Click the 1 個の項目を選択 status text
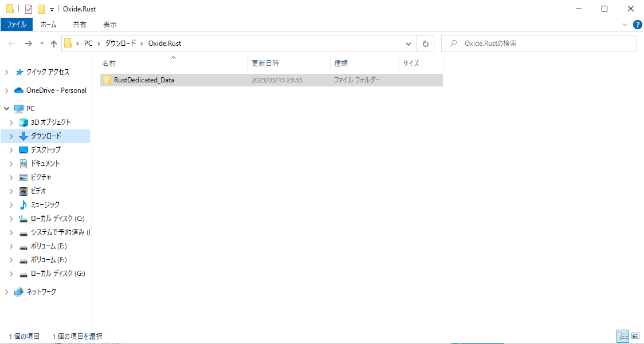This screenshot has height=344, width=644. click(x=77, y=336)
